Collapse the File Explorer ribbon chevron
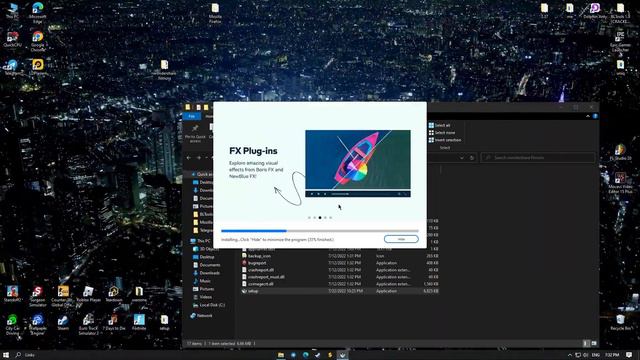Image resolution: width=640 pixels, height=360 pixels. pos(588,116)
